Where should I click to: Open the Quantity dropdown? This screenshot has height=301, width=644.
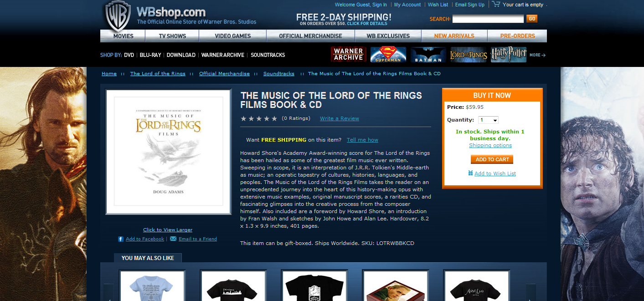(488, 120)
